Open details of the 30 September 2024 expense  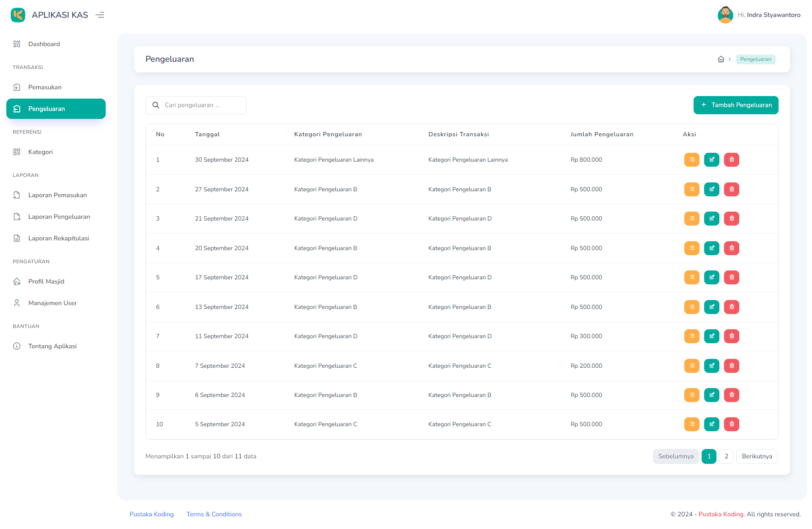click(x=691, y=160)
